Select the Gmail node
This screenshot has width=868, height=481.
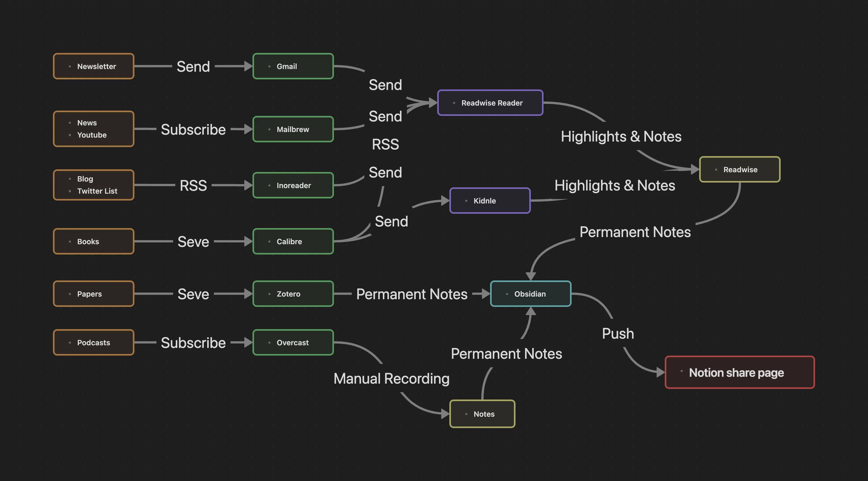(293, 66)
